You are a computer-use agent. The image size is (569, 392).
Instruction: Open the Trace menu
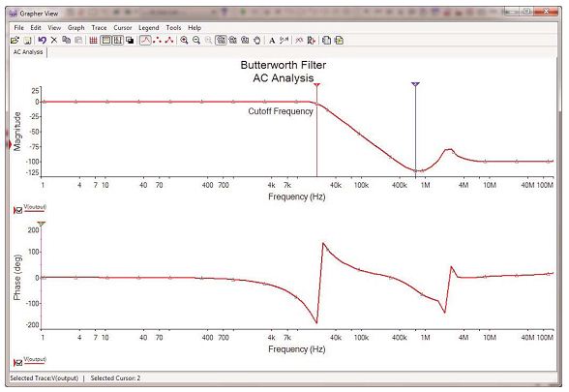[99, 27]
